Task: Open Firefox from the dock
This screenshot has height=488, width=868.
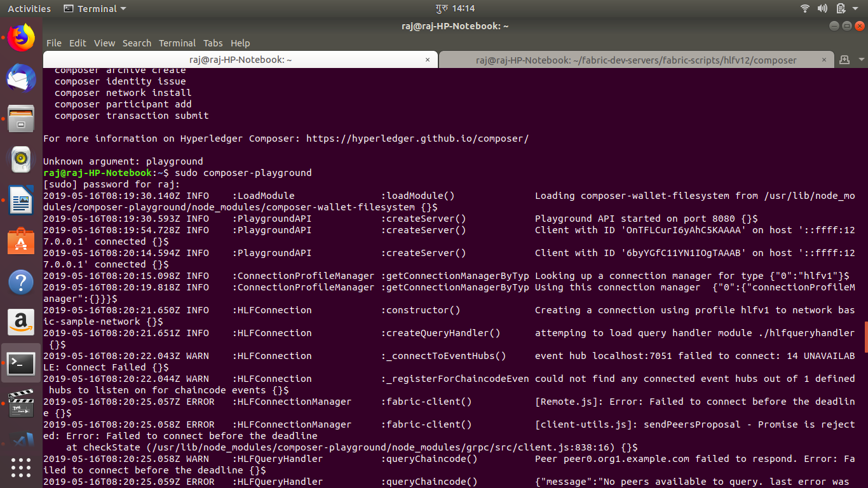Action: point(21,38)
